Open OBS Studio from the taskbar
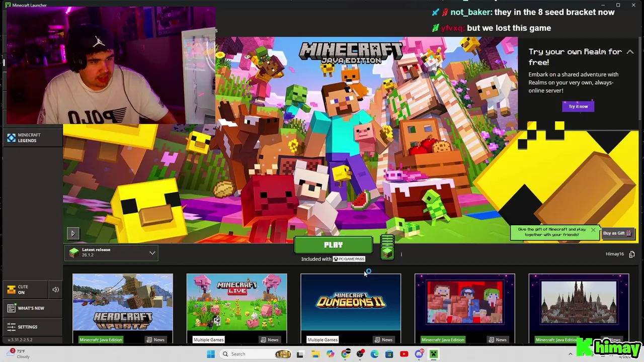644x362 pixels. pyautogui.click(x=360, y=354)
